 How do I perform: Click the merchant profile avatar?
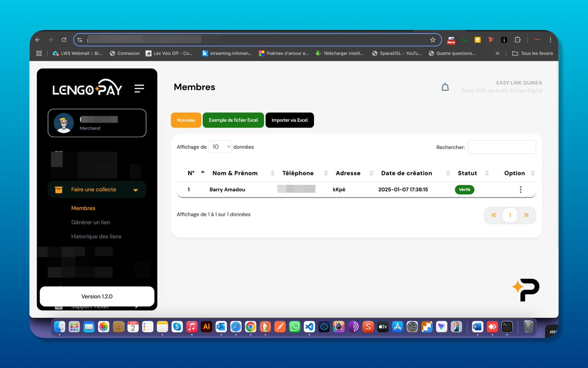point(64,123)
